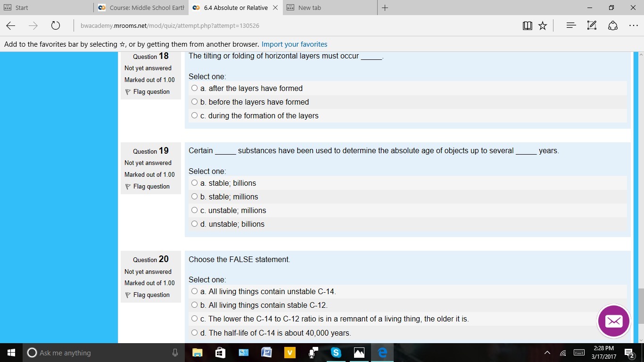Click the 'Question 20' number label
This screenshot has width=644, height=362.
point(151,259)
